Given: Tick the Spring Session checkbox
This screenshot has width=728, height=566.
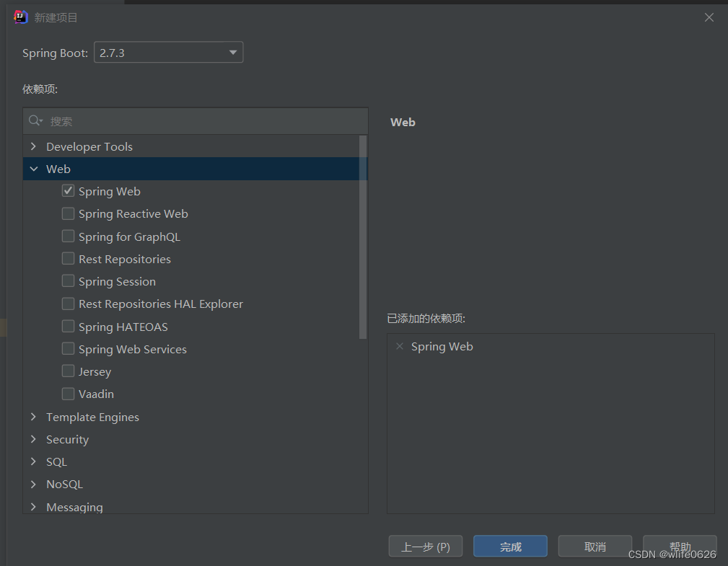Looking at the screenshot, I should click(68, 281).
